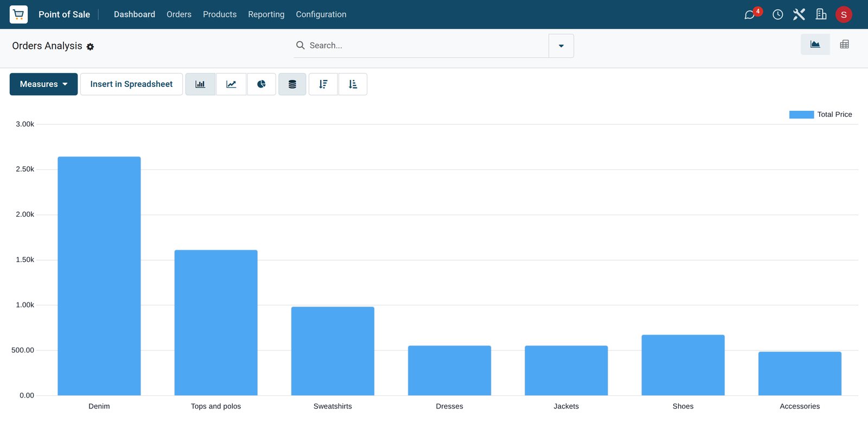Sort bars in descending order
This screenshot has width=868, height=422.
tap(323, 84)
